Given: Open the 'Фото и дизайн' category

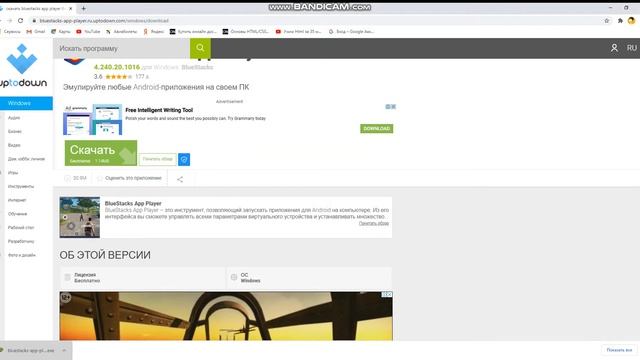Looking at the screenshot, I should (x=22, y=255).
